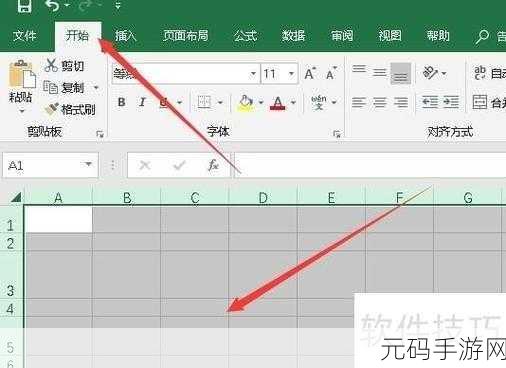Open the font size dropdown arrow
Image resolution: width=506 pixels, height=368 pixels.
291,73
